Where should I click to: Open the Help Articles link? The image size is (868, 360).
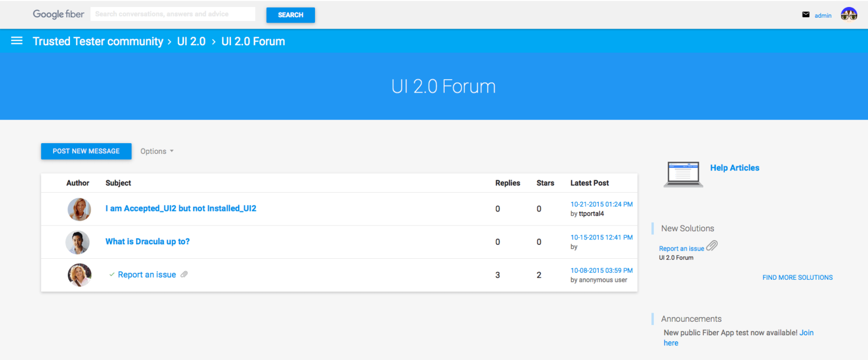pyautogui.click(x=734, y=168)
